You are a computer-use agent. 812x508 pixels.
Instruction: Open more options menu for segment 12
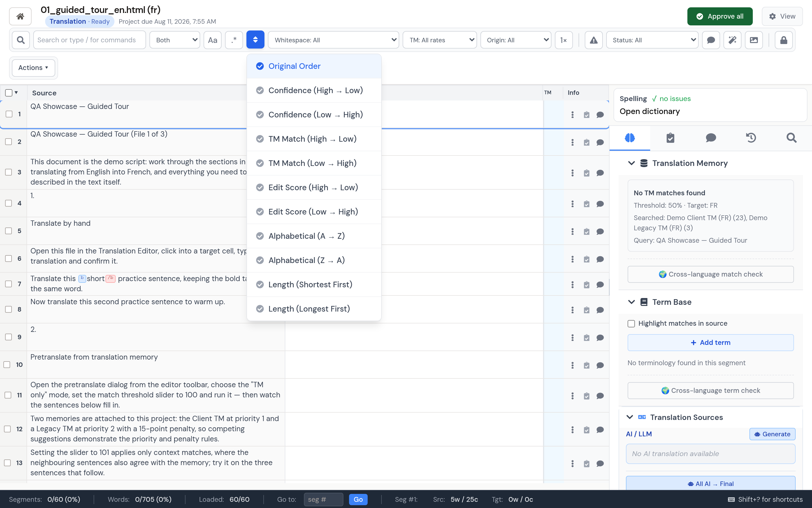tap(572, 430)
